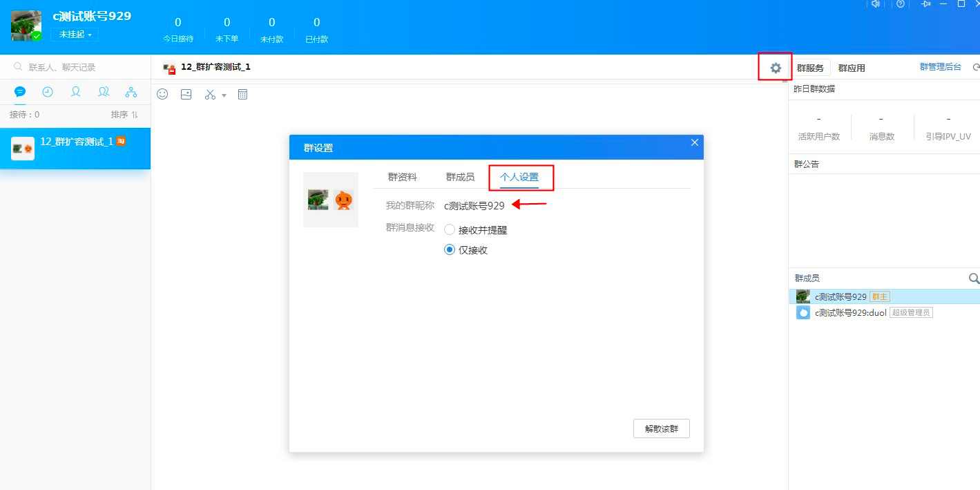The height and width of the screenshot is (490, 980).
Task: Click the 解散该群 button
Action: (x=660, y=428)
